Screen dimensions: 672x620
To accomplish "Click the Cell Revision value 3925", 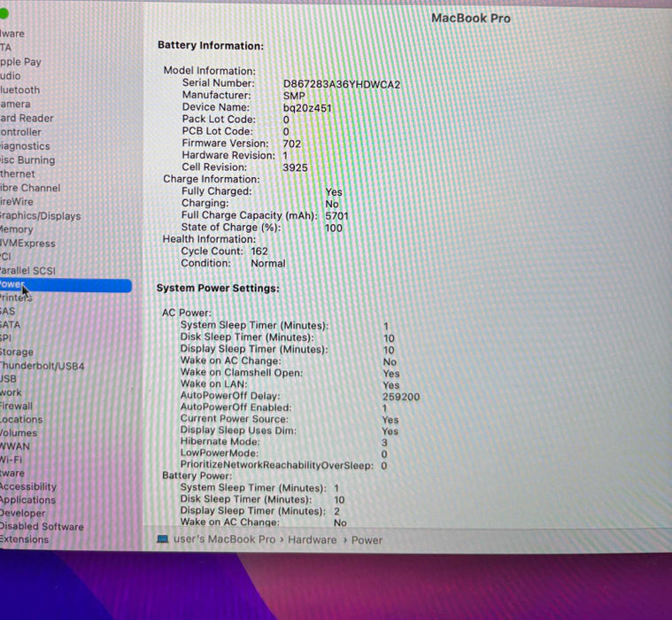I will (295, 167).
